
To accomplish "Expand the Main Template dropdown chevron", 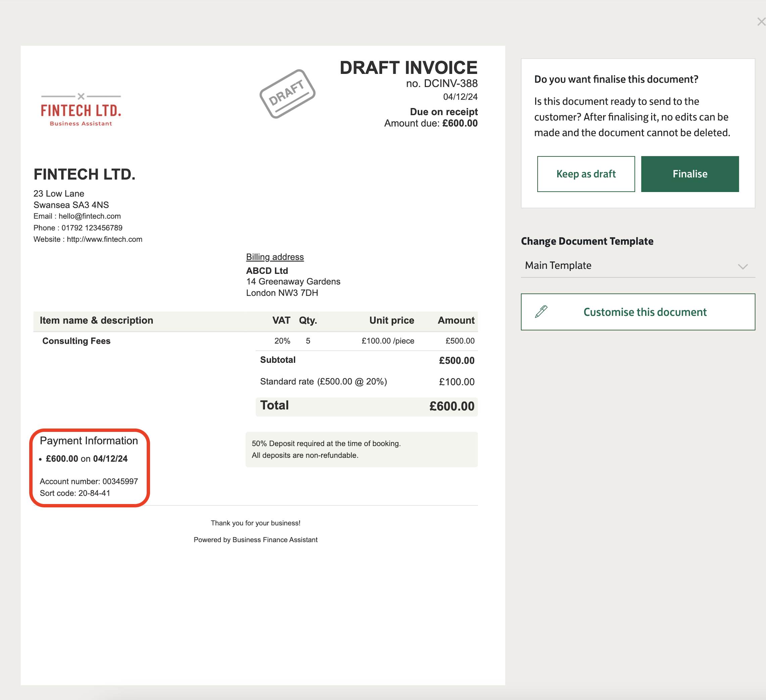I will 743,266.
